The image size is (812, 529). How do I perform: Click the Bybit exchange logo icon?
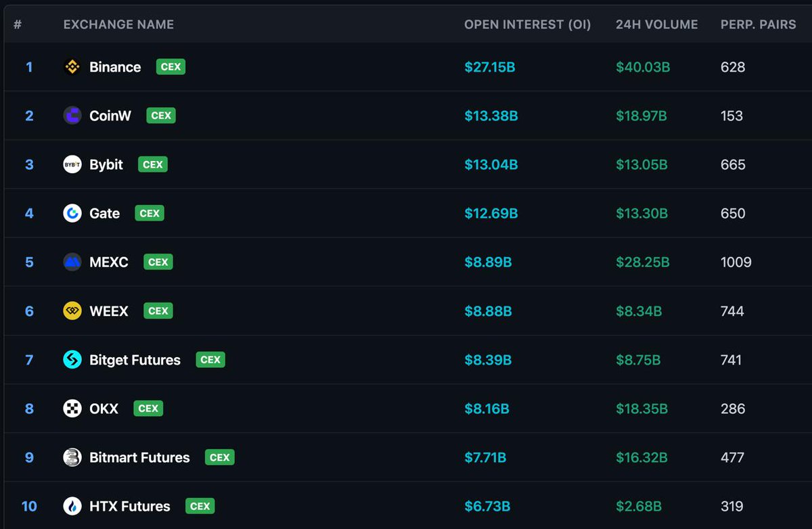72,164
